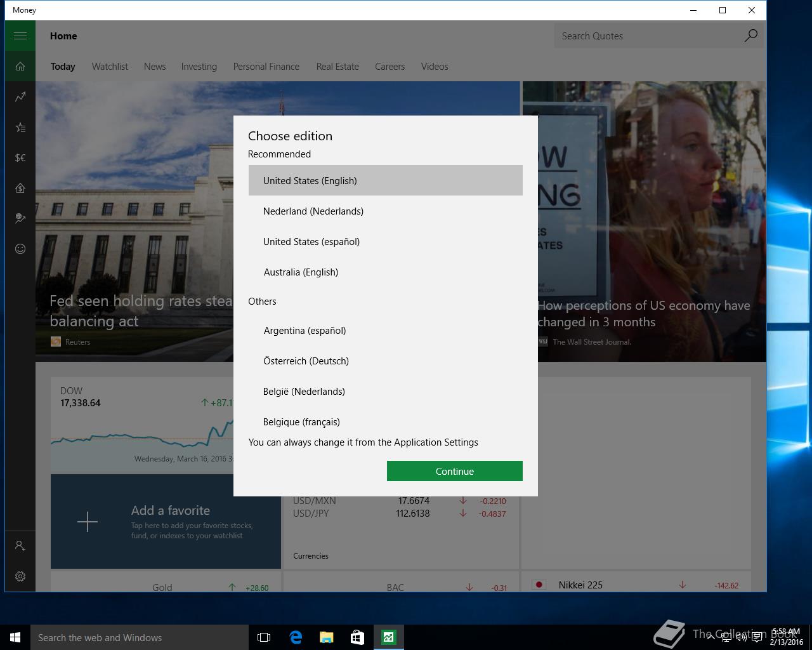
Task: Pick Österreich (Deutsch) edition
Action: pos(386,361)
